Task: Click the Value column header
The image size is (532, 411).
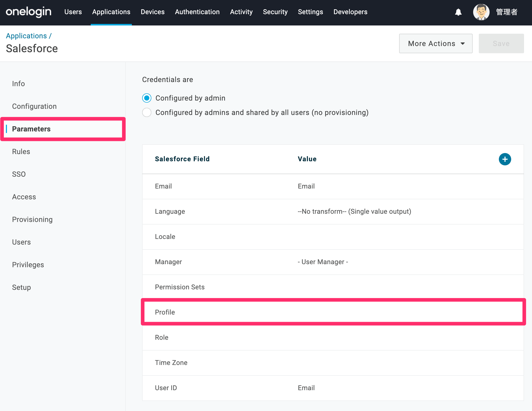Action: tap(307, 159)
